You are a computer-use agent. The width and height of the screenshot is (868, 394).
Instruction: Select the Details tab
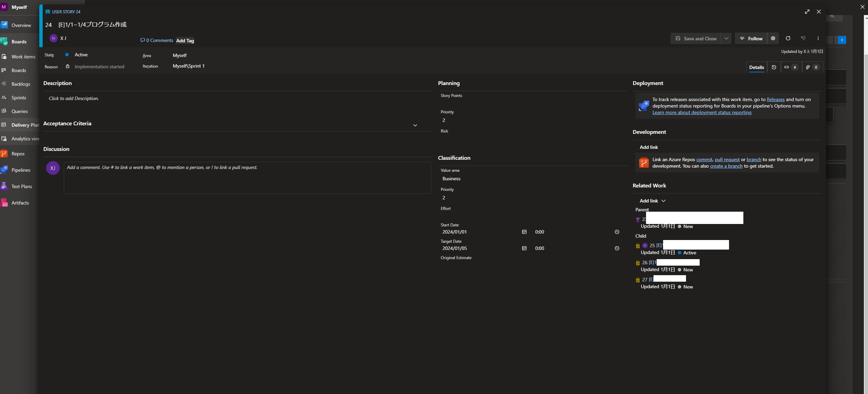coord(756,67)
